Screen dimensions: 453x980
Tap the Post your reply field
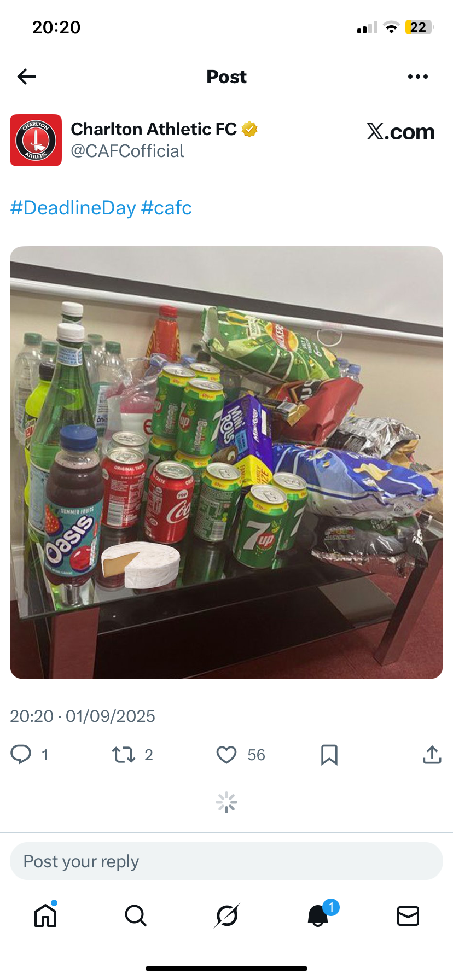point(226,861)
